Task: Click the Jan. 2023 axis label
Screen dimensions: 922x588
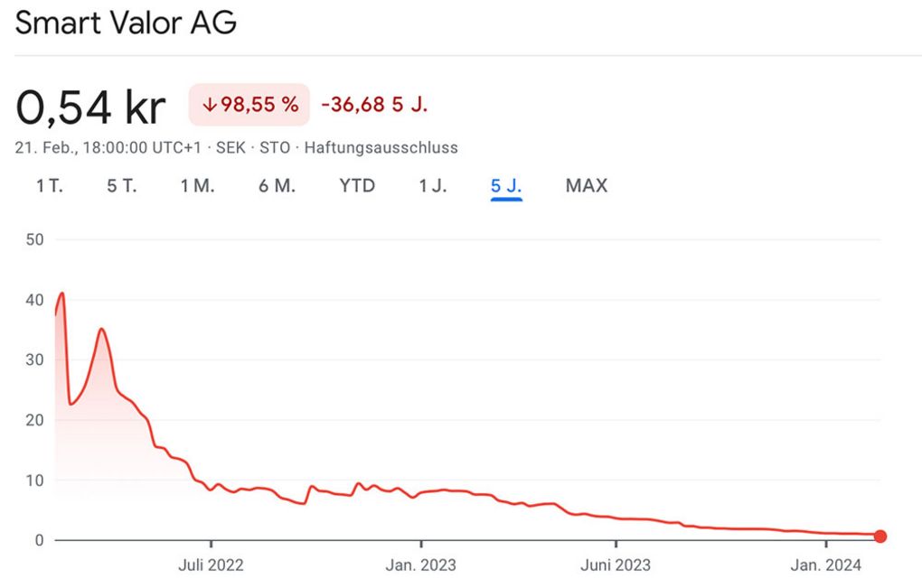Action: coord(420,566)
